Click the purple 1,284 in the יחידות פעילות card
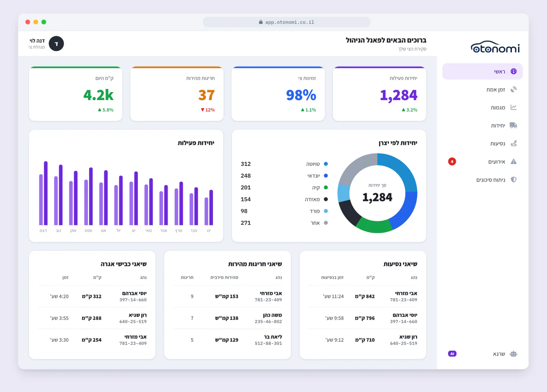This screenshot has height=392, width=547. (x=399, y=95)
